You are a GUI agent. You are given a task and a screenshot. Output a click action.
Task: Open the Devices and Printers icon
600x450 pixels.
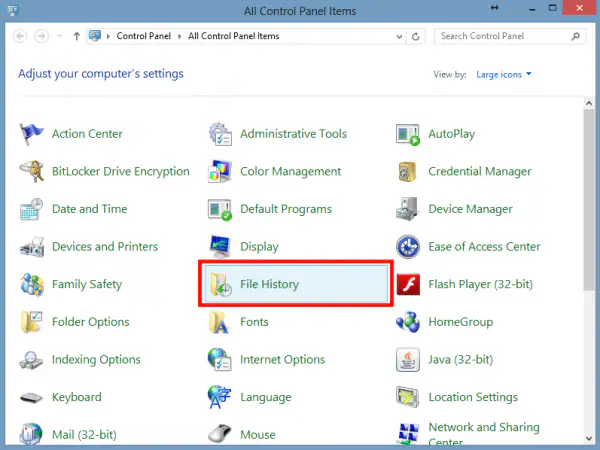(x=31, y=247)
